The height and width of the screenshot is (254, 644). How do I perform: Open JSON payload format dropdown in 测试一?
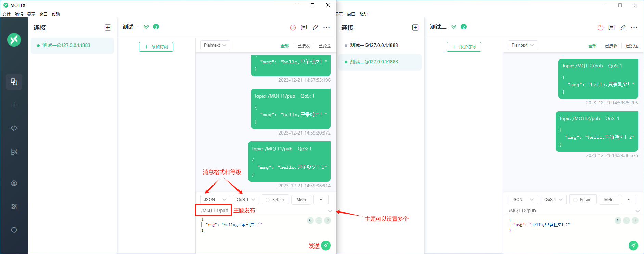[x=215, y=200]
